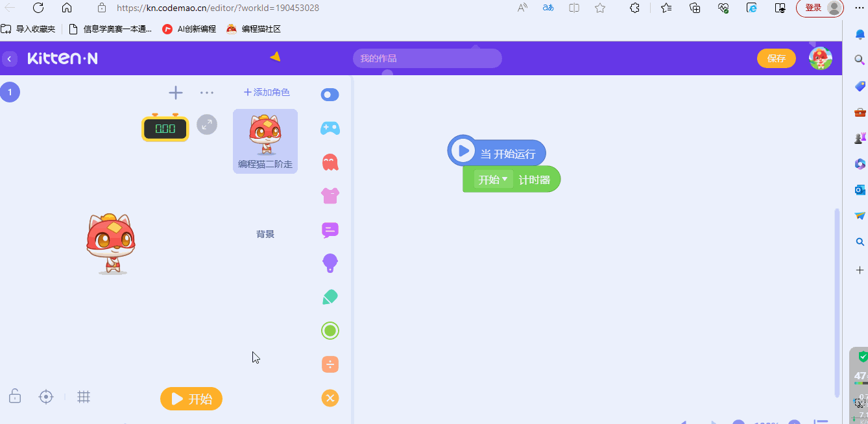Viewport: 868px width, 424px height.
Task: Open the Operators division-sign category
Action: point(330,364)
